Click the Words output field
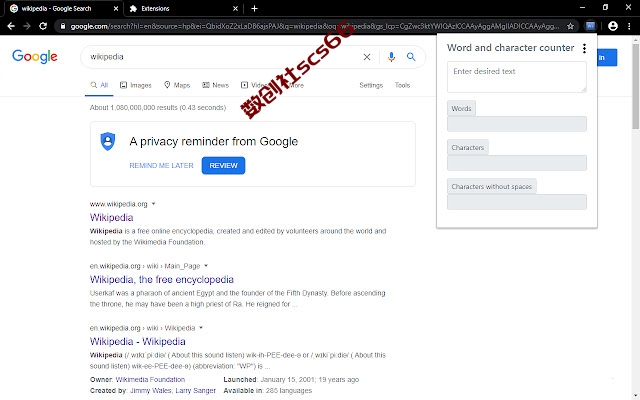This screenshot has height=400, width=640. click(517, 124)
